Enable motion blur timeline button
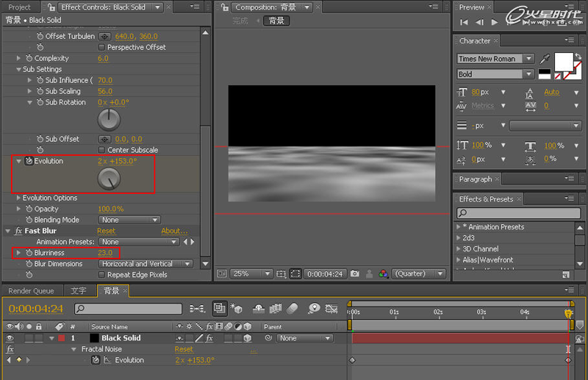Viewport: 588px width, 380px height. [x=292, y=309]
